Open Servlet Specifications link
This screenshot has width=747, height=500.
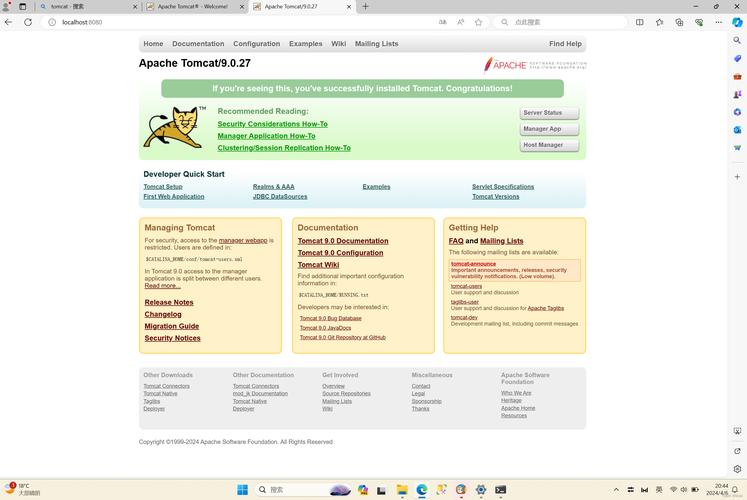503,187
